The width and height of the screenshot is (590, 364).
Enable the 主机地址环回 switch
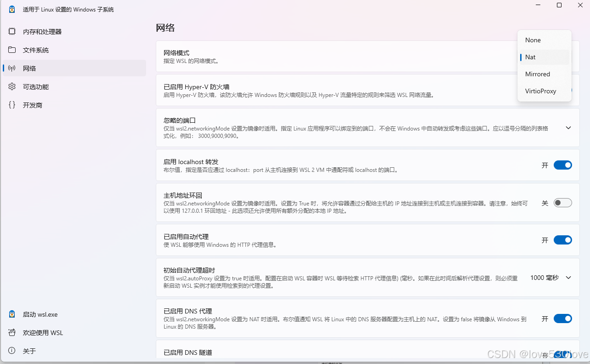click(563, 203)
